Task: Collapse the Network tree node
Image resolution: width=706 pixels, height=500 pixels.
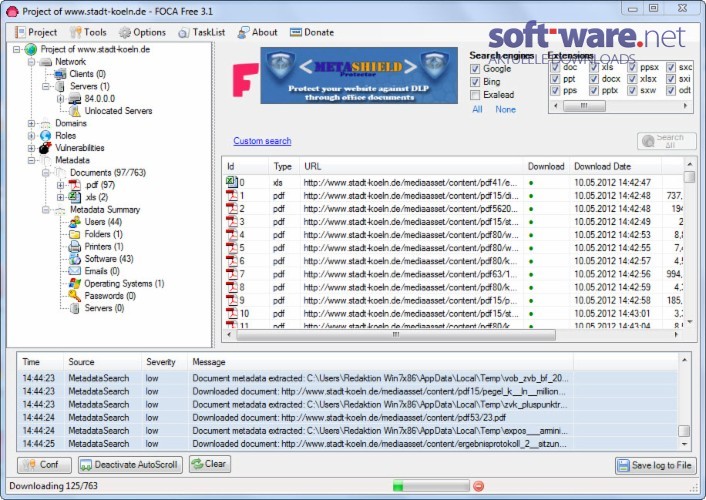Action: pyautogui.click(x=31, y=62)
